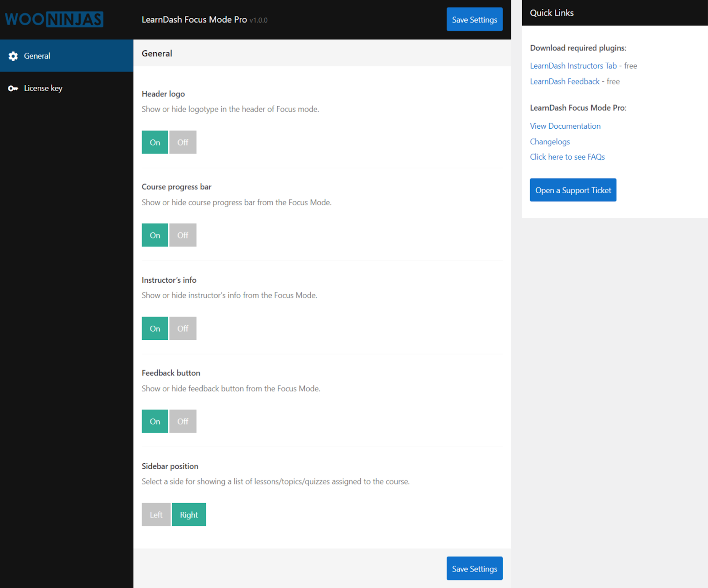Turn Feedback button Off
Image resolution: width=708 pixels, height=588 pixels.
[183, 422]
